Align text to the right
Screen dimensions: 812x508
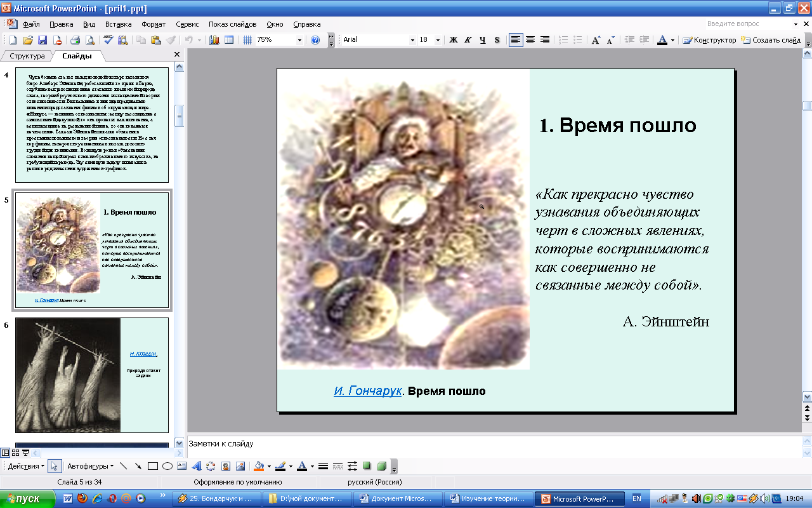[545, 40]
